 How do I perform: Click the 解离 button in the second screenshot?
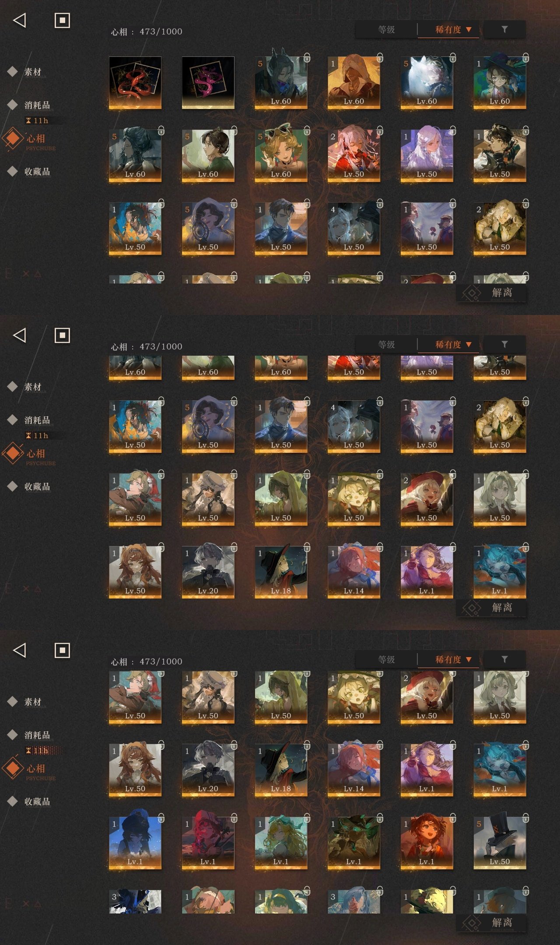[x=491, y=608]
